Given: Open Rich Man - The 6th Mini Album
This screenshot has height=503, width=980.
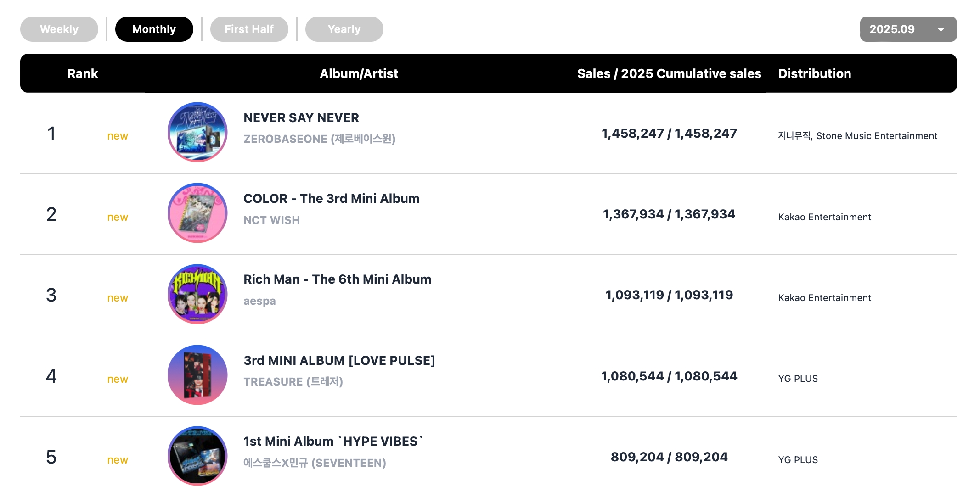Looking at the screenshot, I should [337, 279].
